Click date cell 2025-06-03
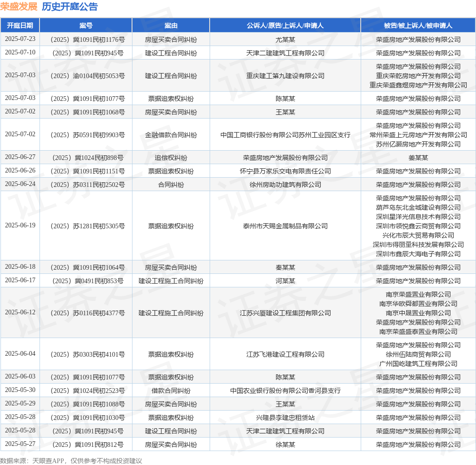Viewport: 476px width, 465px height. [x=20, y=377]
